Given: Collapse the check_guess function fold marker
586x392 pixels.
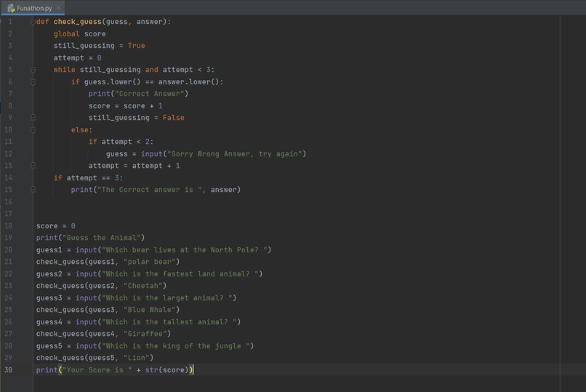Looking at the screenshot, I should (33, 22).
